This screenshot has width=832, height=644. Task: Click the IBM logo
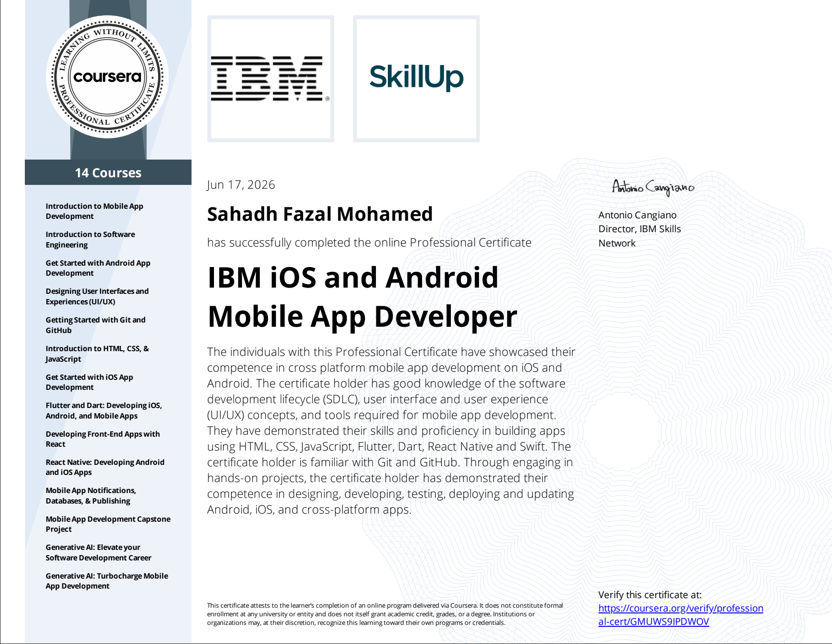coord(270,79)
